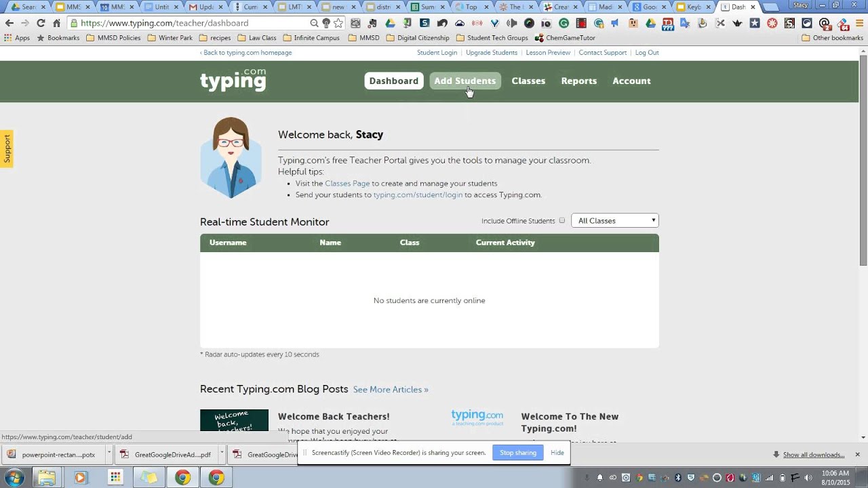Close the downloads bar
Screen dimensions: 868x488
tap(857, 454)
